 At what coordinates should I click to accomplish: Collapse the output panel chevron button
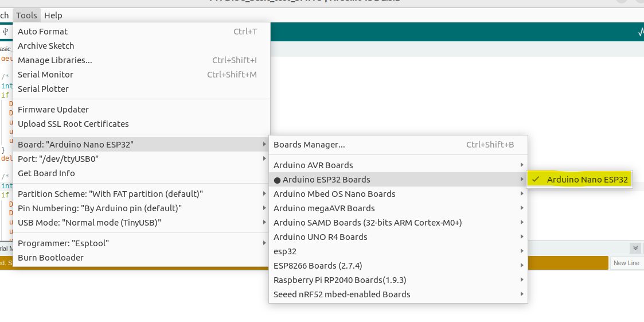coord(635,248)
